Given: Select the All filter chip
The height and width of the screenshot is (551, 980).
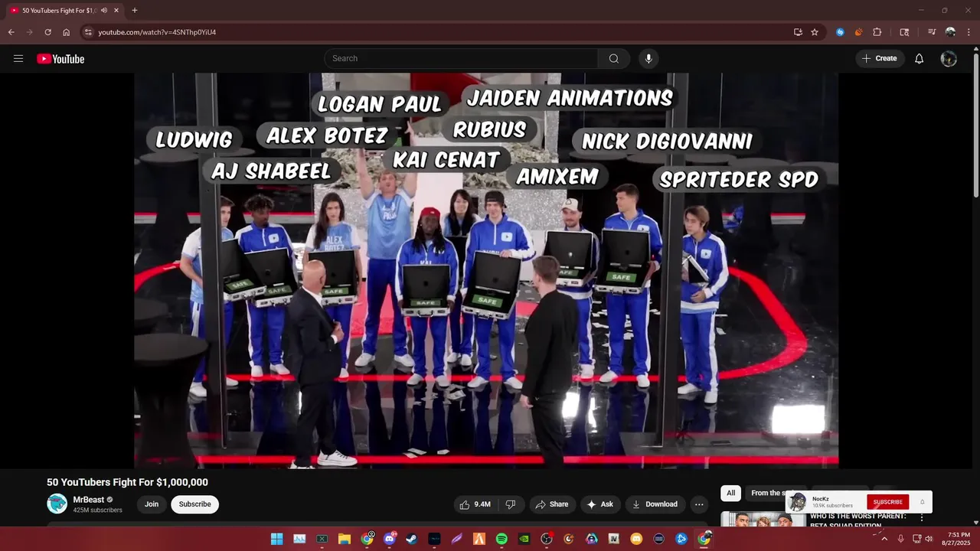Looking at the screenshot, I should [x=730, y=493].
